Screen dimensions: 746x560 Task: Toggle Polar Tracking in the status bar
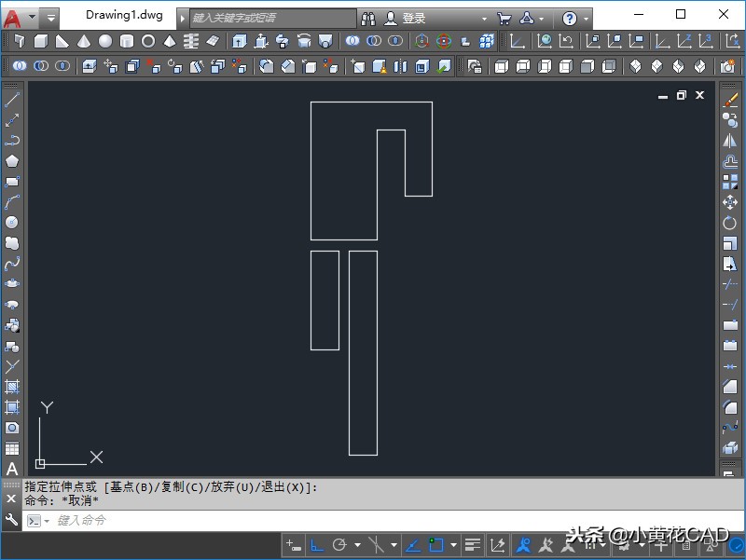click(339, 545)
